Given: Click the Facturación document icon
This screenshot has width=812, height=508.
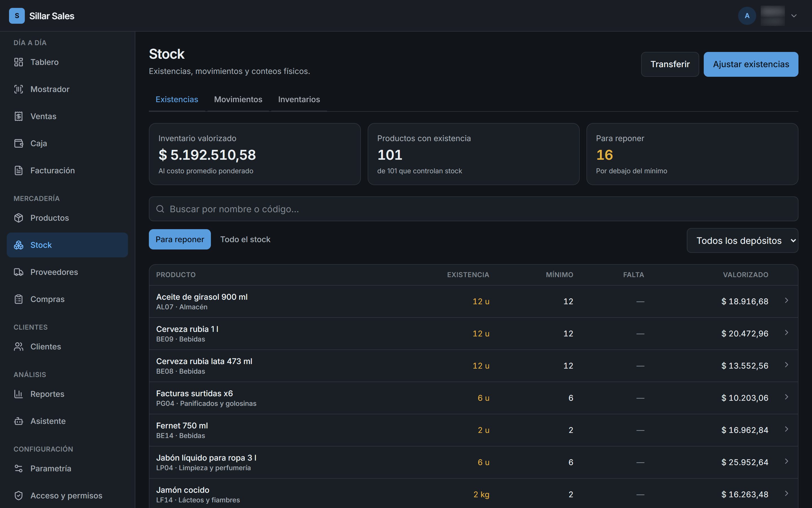Looking at the screenshot, I should [x=18, y=170].
